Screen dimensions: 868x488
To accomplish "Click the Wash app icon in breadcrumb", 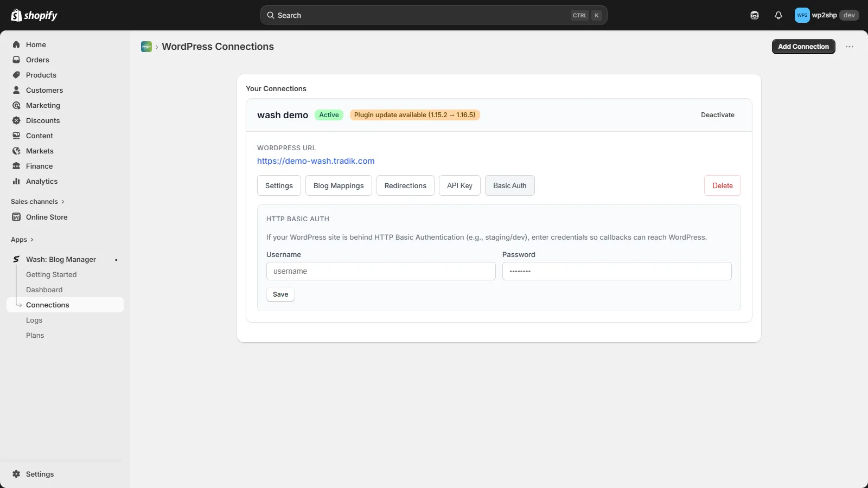I will tap(146, 47).
